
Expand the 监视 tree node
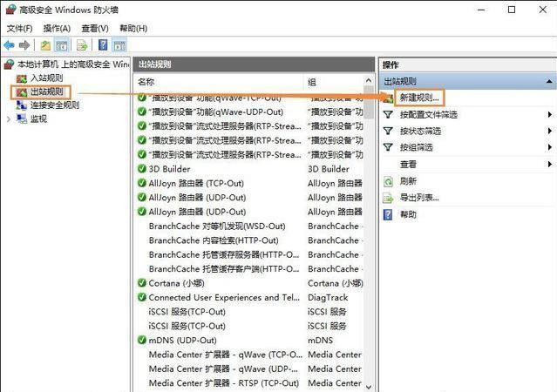point(9,119)
